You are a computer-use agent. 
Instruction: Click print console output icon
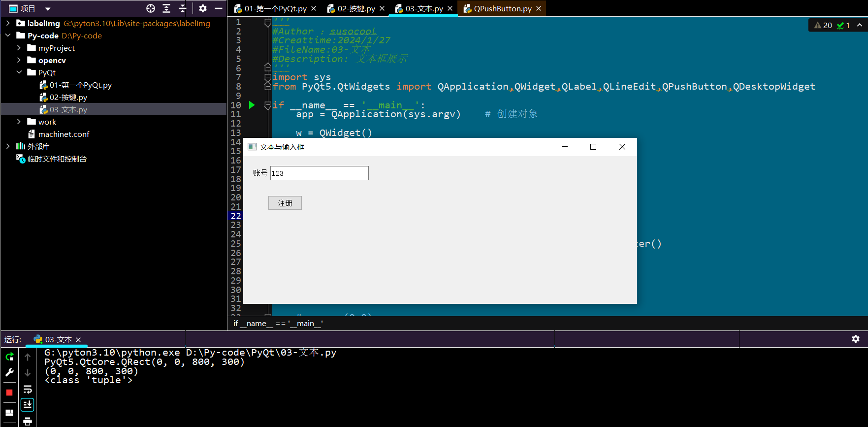(x=28, y=421)
